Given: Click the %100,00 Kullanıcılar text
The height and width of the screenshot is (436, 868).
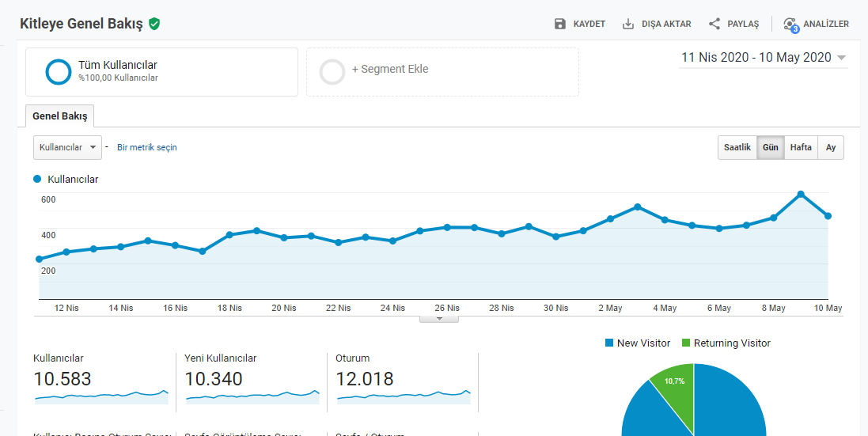Looking at the screenshot, I should pos(118,78).
